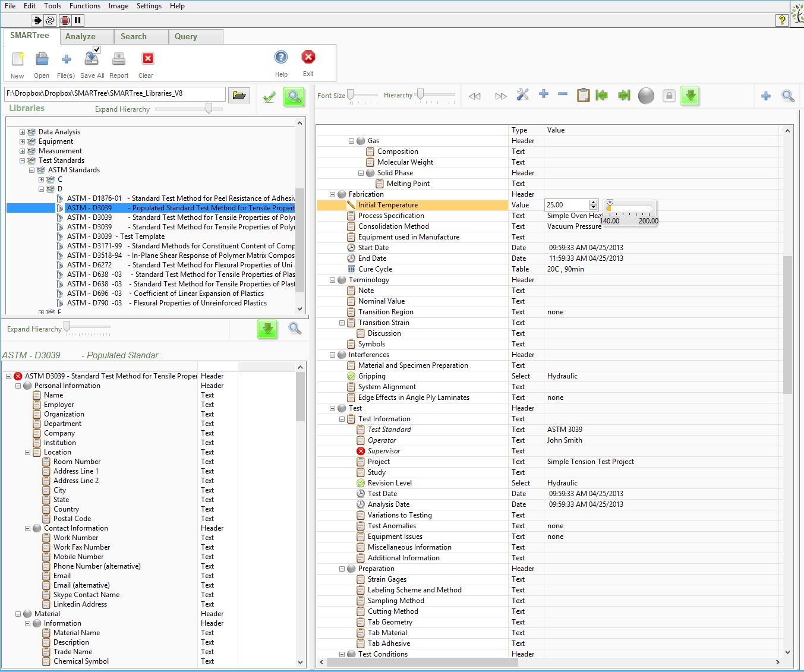Image resolution: width=804 pixels, height=672 pixels.
Task: Collapse the Fabrication header in right tree
Action: coord(332,194)
